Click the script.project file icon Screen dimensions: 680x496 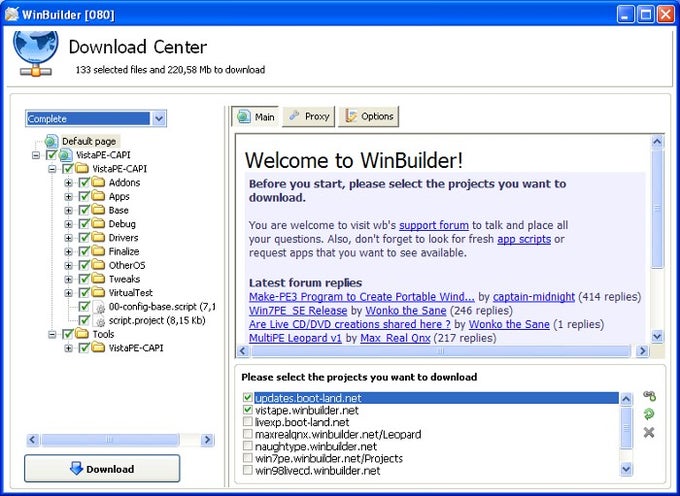[x=99, y=321]
